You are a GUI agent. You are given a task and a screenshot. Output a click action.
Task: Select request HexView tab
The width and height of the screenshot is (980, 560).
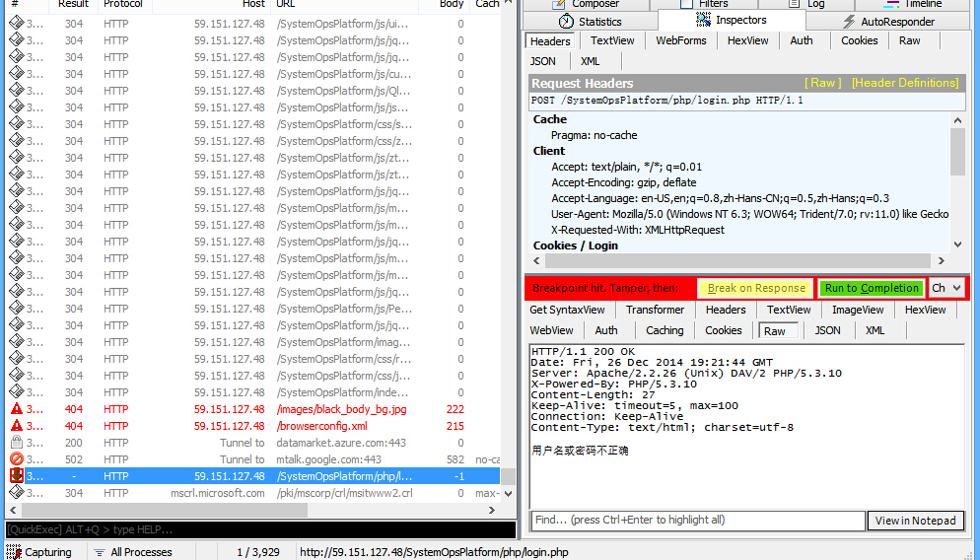[747, 40]
